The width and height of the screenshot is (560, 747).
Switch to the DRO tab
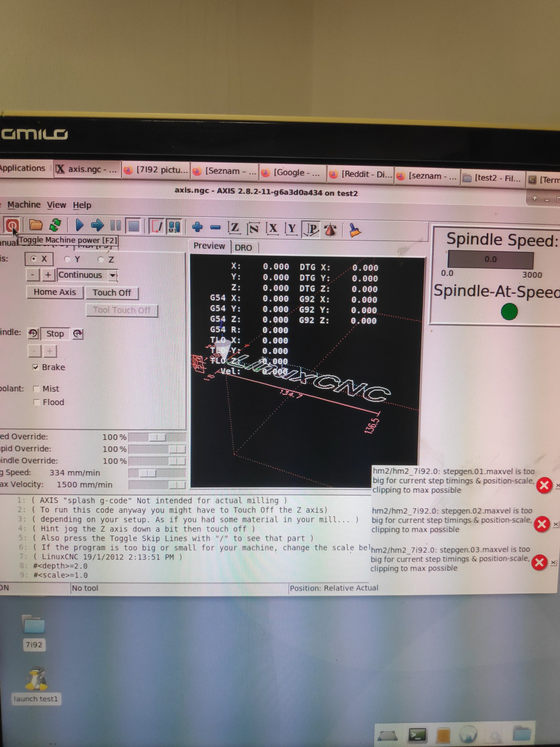pos(243,247)
